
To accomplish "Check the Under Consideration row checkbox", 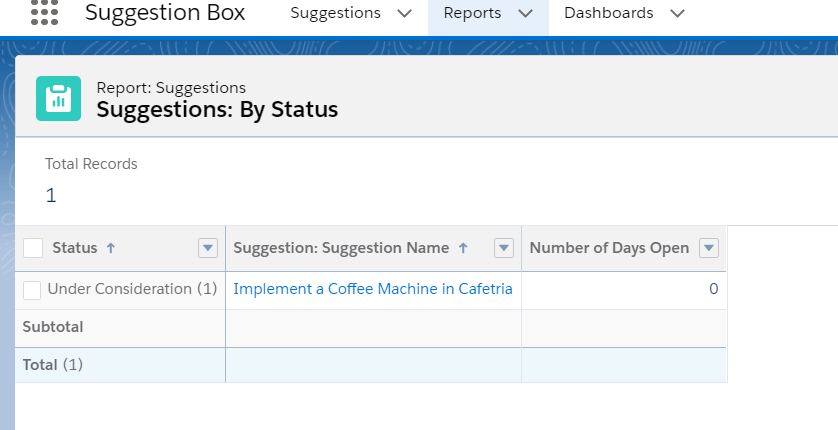I will point(32,291).
